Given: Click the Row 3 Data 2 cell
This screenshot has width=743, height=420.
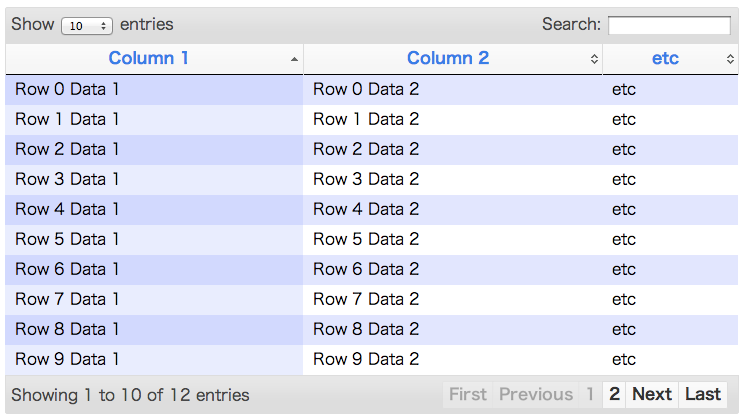Looking at the screenshot, I should point(366,179).
